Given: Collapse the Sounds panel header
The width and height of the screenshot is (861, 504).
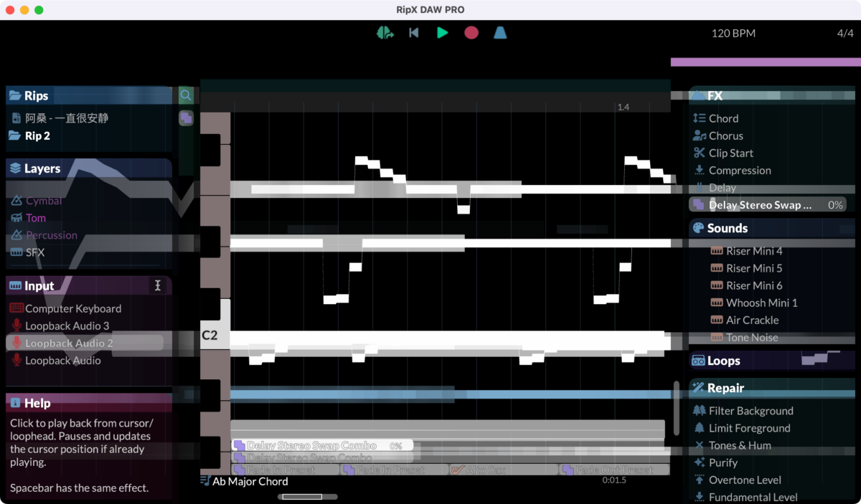Looking at the screenshot, I should 772,228.
